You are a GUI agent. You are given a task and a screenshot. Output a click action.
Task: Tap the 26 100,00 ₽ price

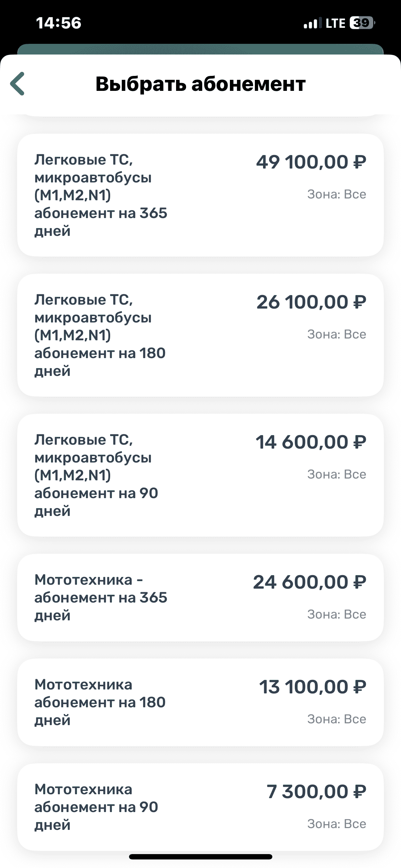tap(311, 302)
